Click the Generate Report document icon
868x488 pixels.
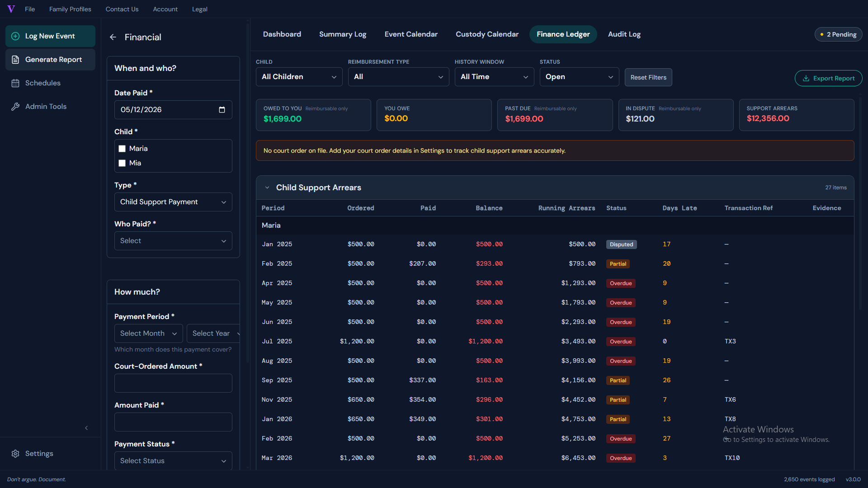[15, 60]
